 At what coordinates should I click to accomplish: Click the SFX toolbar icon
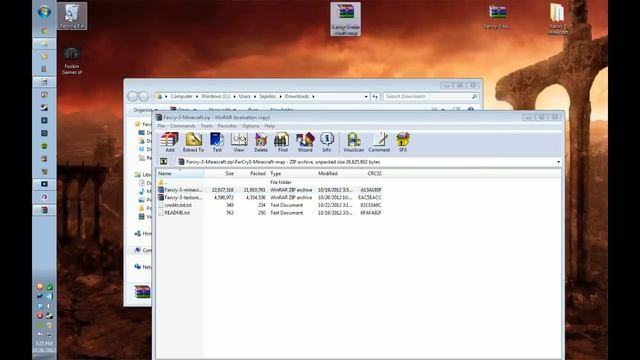(402, 142)
